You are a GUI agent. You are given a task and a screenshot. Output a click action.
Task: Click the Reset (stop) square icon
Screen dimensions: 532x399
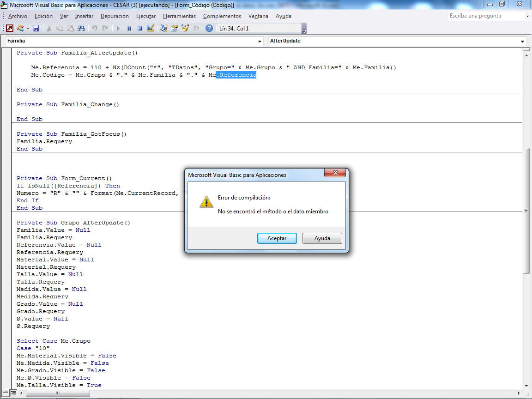[x=139, y=28]
